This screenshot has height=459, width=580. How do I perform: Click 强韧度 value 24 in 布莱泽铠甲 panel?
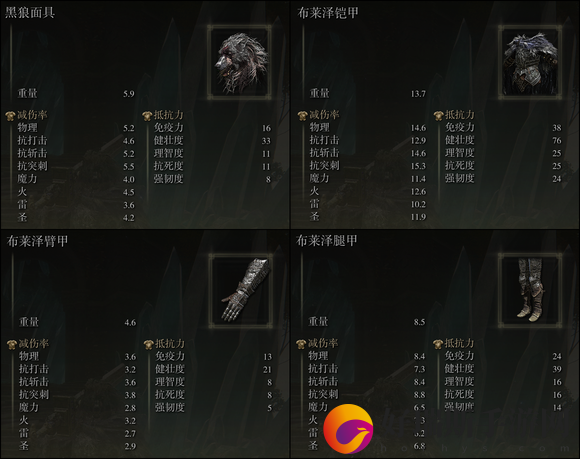tap(557, 179)
